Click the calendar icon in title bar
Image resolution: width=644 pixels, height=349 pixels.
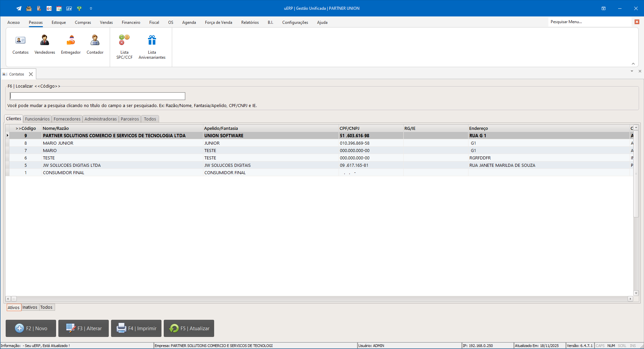click(x=59, y=8)
